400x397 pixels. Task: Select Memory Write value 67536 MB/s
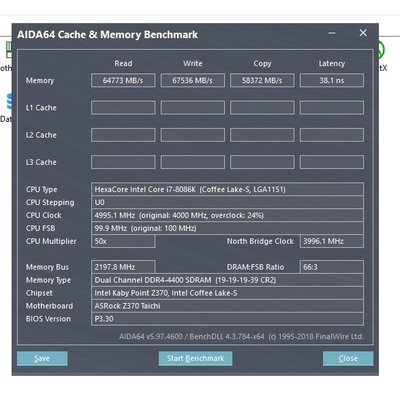193,80
